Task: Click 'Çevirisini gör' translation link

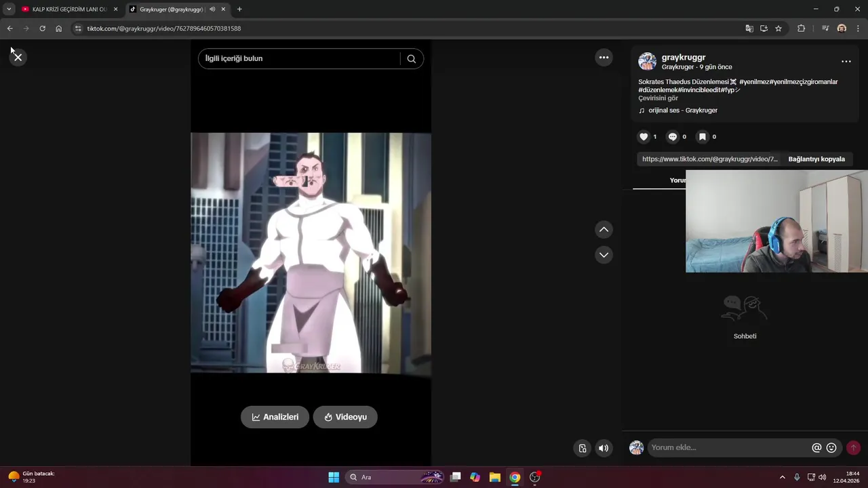Action: pos(658,98)
